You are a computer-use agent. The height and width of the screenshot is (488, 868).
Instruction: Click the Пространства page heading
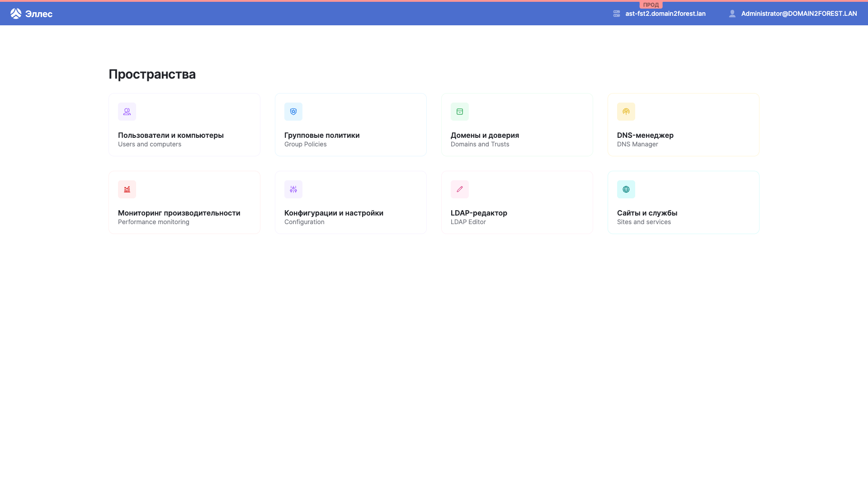(x=152, y=74)
